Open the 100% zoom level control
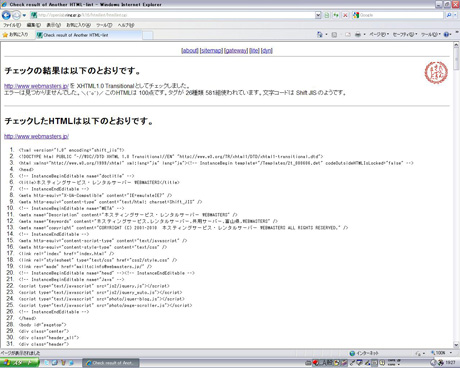 point(441,353)
